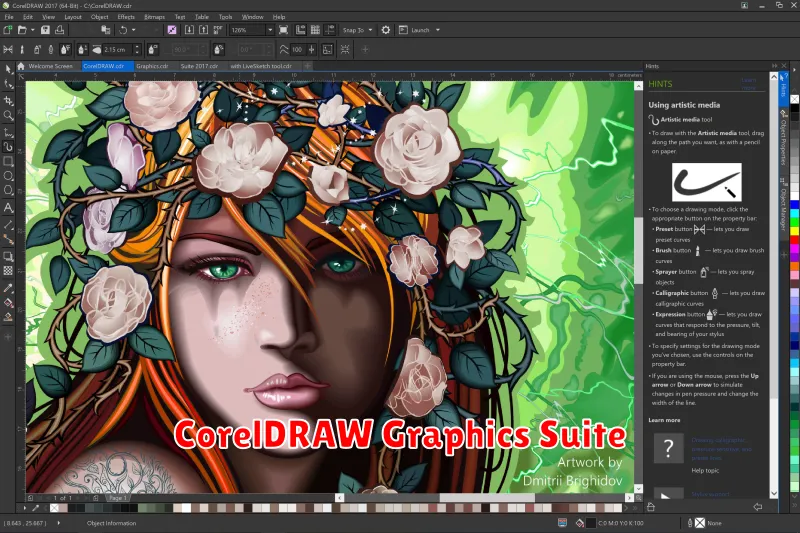The image size is (800, 533).
Task: Switch to the Graphics.cdr tab
Action: coord(152,66)
